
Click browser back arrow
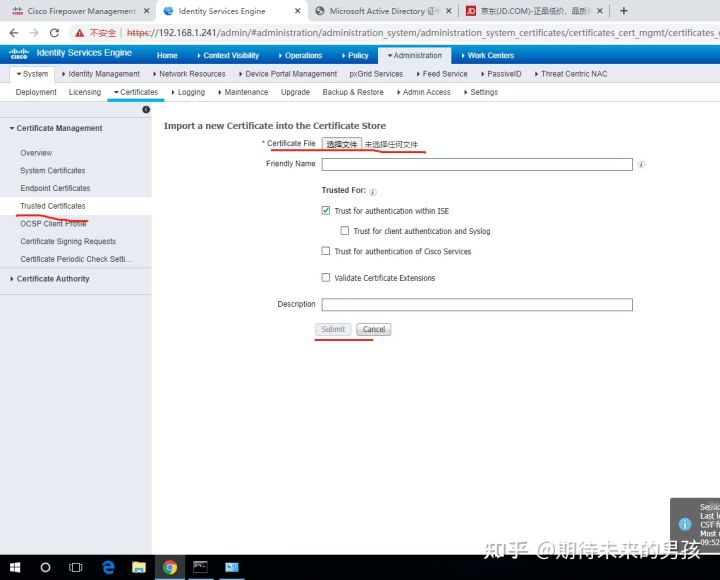point(14,33)
